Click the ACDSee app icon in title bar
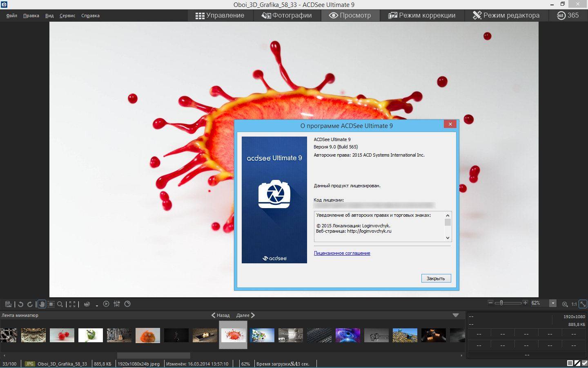Screen dimensions: 588x368 (x=4, y=4)
